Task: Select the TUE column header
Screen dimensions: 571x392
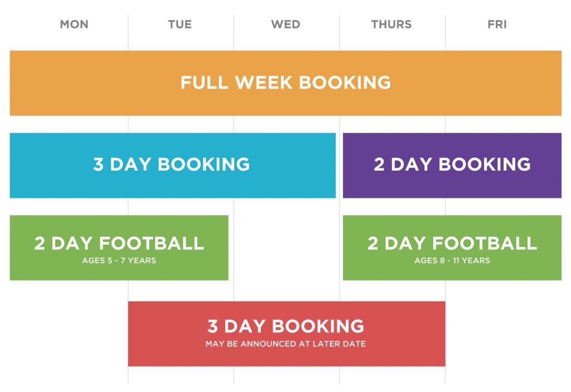Action: pos(180,25)
